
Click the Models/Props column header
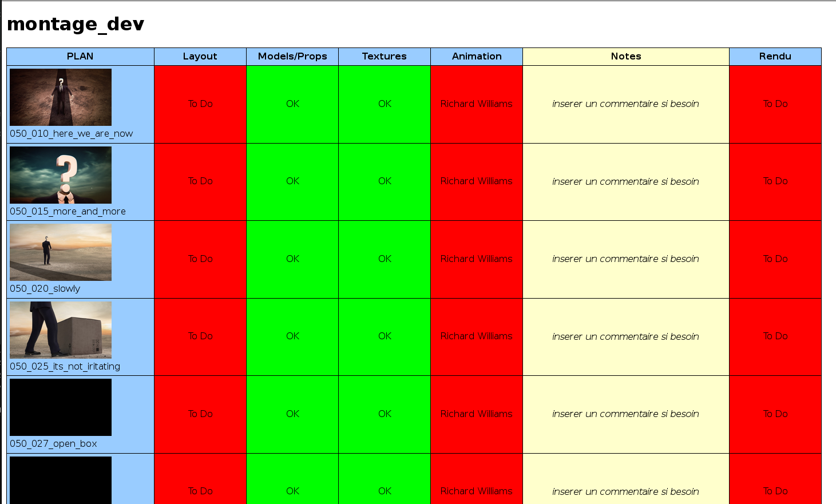pos(292,56)
